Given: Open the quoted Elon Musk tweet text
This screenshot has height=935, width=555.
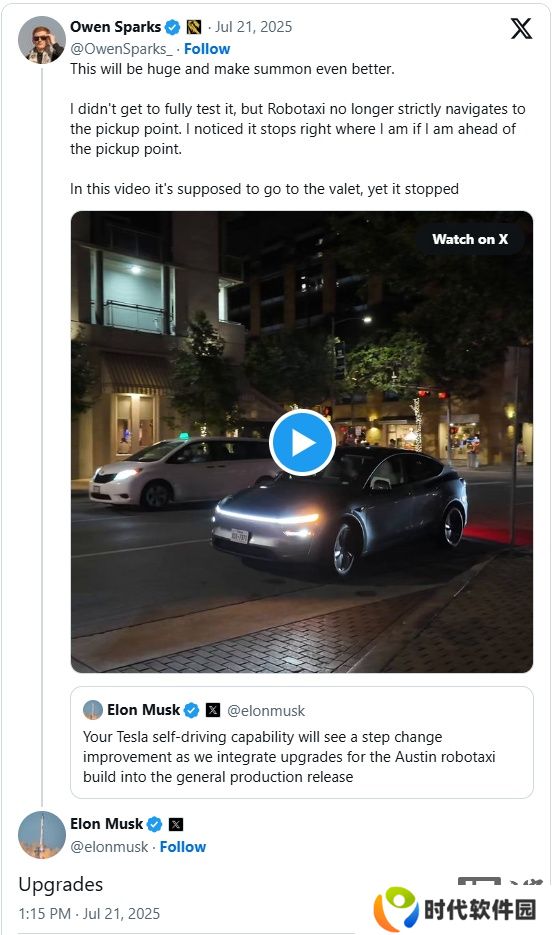Looking at the screenshot, I should pyautogui.click(x=289, y=757).
